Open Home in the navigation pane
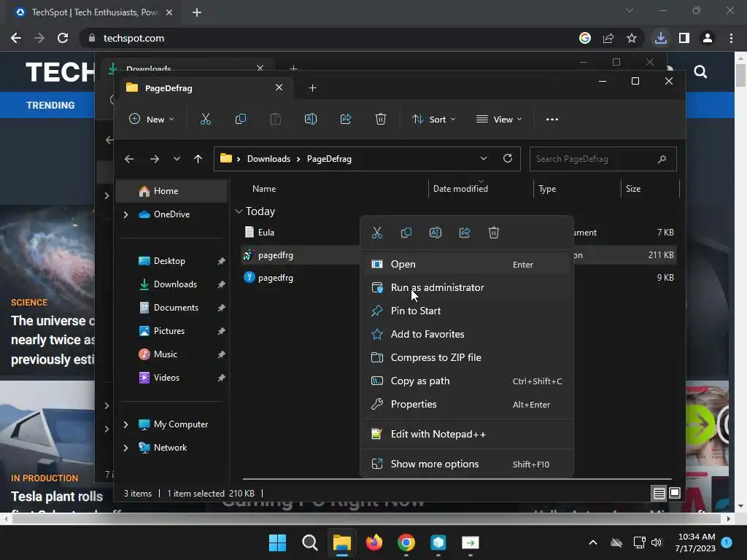This screenshot has height=560, width=747. 171,191
